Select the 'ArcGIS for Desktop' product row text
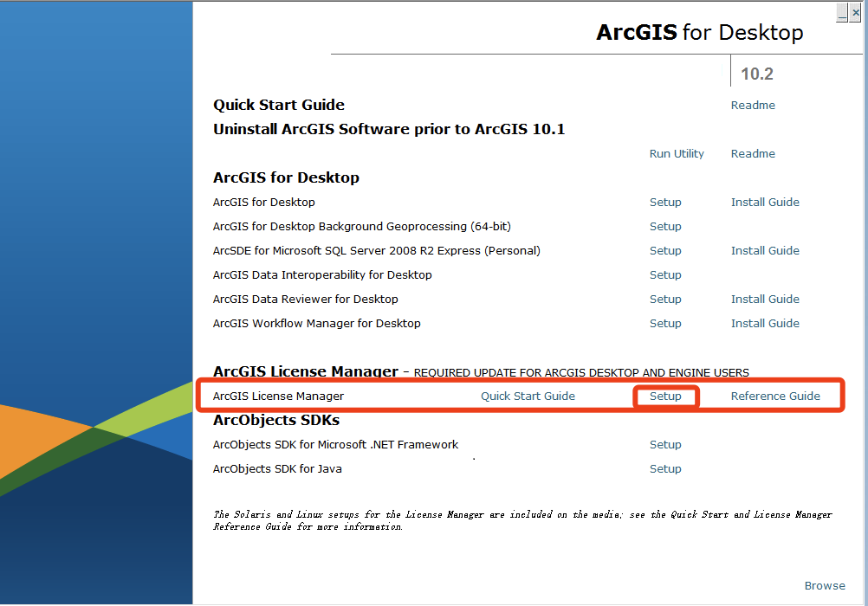868x606 pixels. 263,203
